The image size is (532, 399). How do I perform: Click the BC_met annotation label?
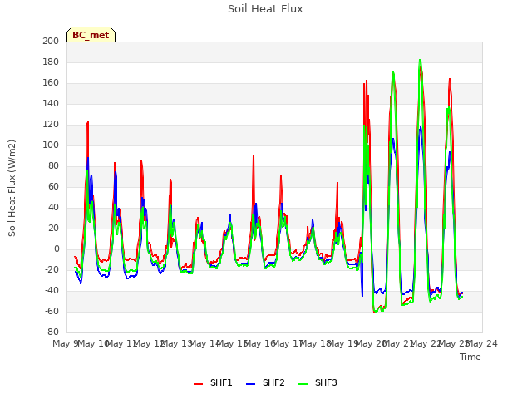[x=91, y=35]
